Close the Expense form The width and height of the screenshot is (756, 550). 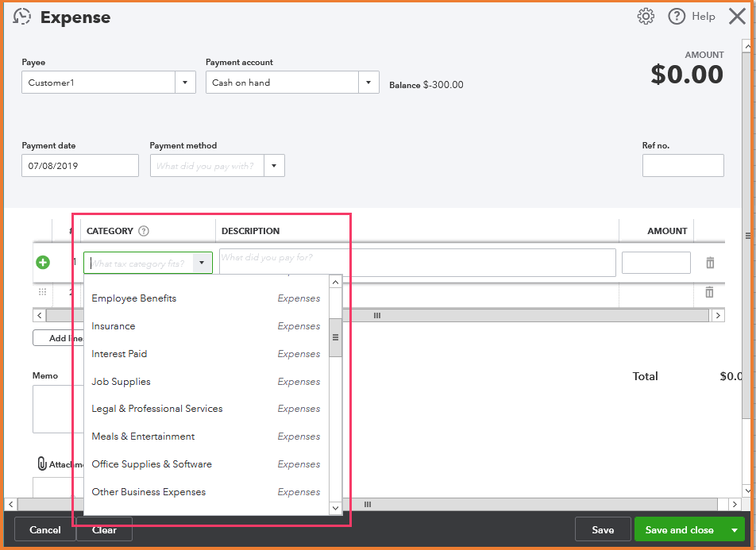tap(737, 17)
